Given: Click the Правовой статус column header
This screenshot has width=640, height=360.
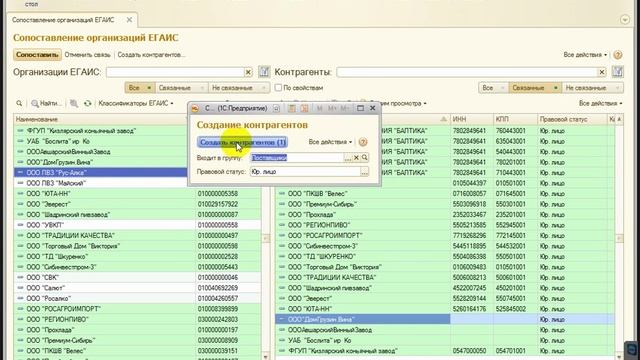Looking at the screenshot, I should pos(572,119).
